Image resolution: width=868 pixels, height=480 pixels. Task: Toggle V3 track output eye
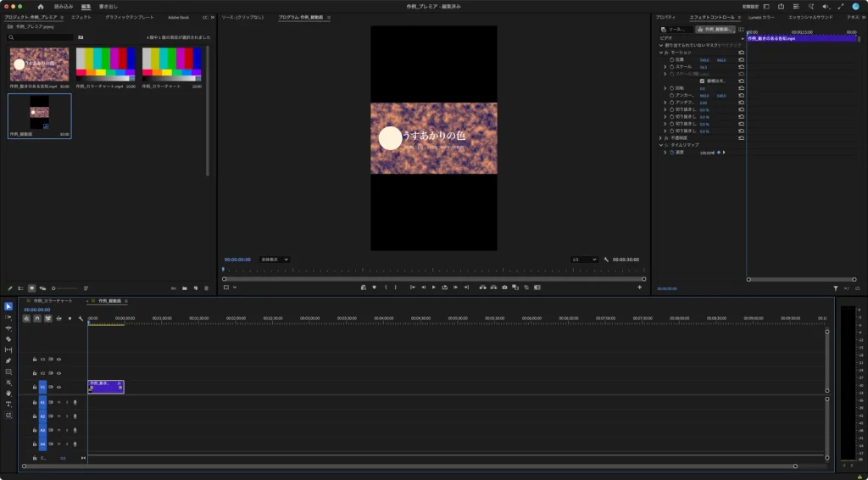58,360
